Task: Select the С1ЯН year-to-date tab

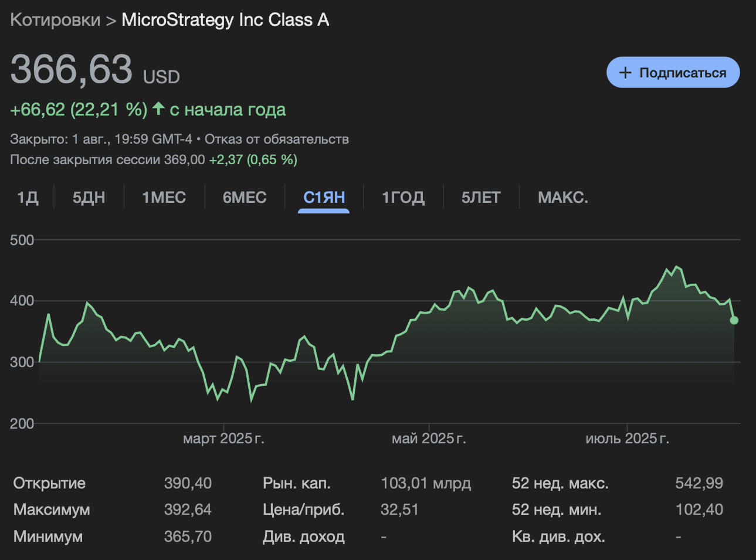Action: point(324,198)
